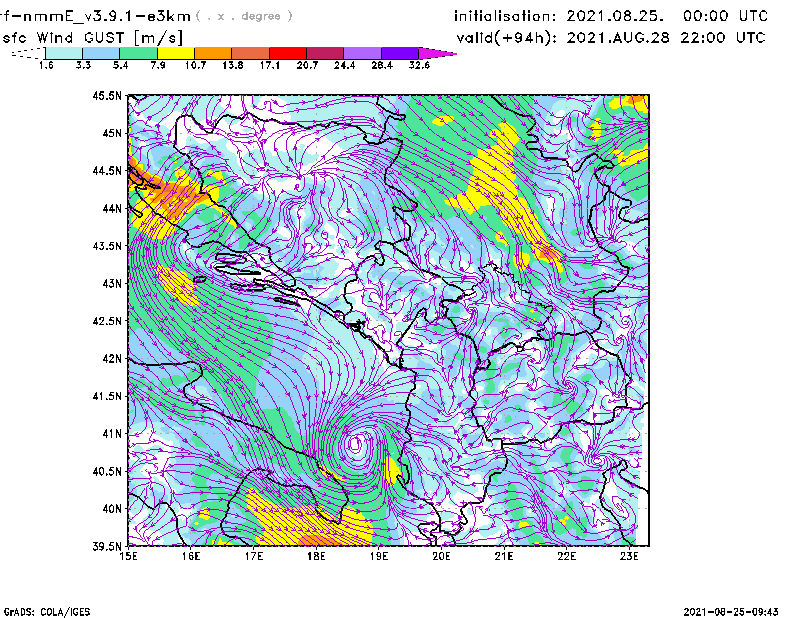The image size is (800, 618).
Task: Click the timestamp 2021-08-25-09:43
Action: (x=731, y=612)
